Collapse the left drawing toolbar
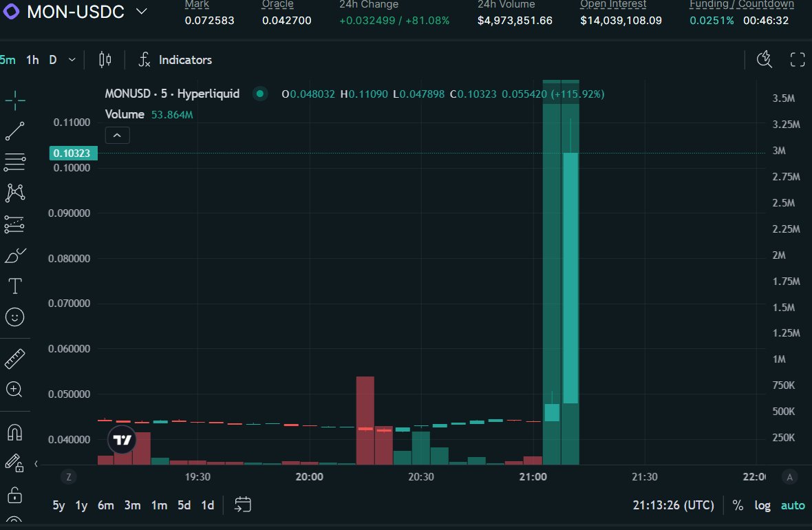This screenshot has height=530, width=812. 36,464
